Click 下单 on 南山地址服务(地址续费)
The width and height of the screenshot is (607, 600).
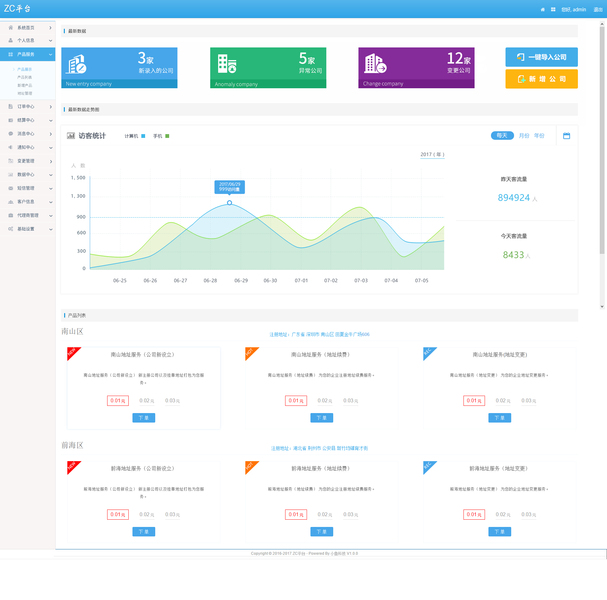click(322, 418)
